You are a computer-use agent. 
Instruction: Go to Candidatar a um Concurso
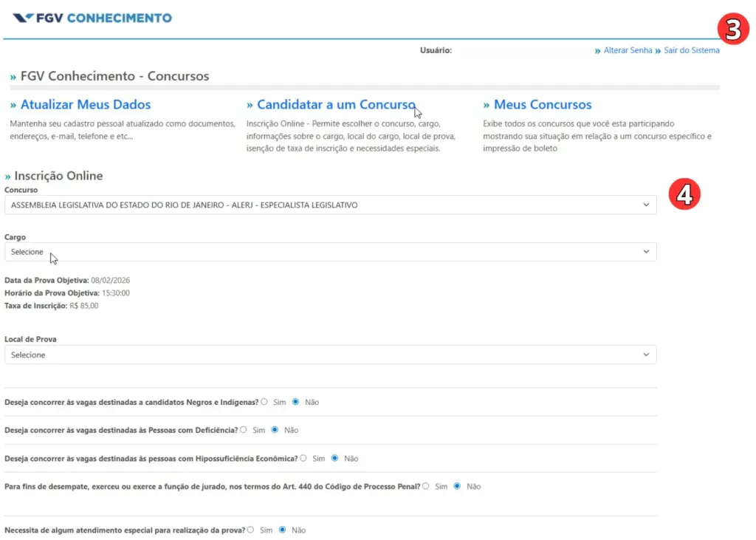pyautogui.click(x=336, y=105)
